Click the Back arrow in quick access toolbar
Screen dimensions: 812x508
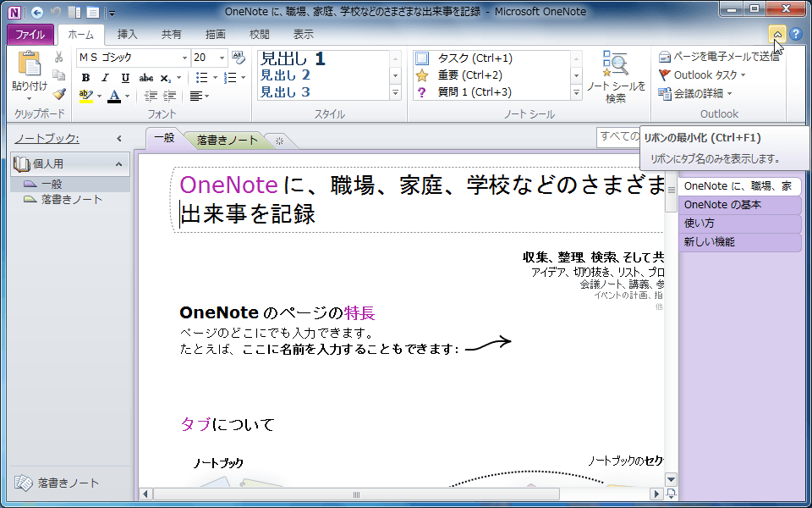(37, 13)
